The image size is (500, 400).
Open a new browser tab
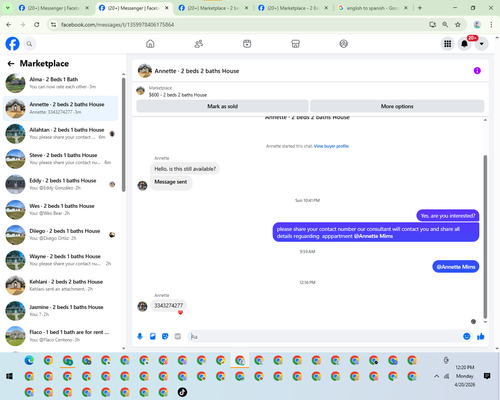pos(420,8)
